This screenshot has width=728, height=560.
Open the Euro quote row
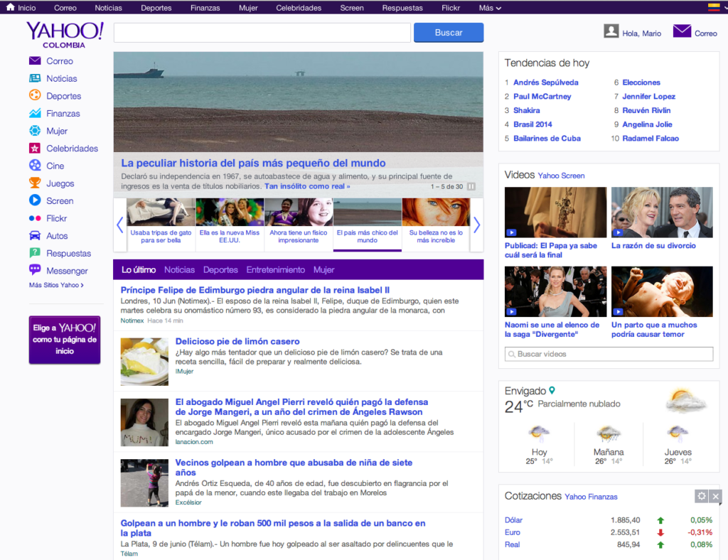click(609, 532)
